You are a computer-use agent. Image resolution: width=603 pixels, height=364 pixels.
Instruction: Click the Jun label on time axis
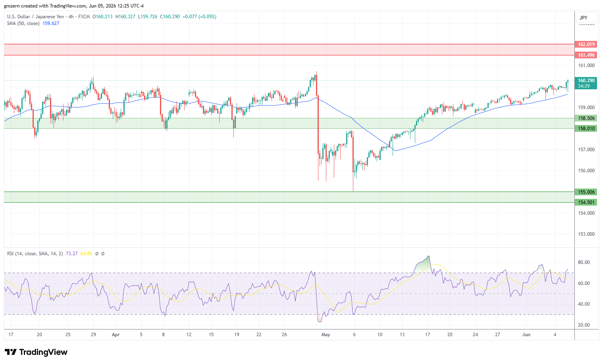point(526,335)
